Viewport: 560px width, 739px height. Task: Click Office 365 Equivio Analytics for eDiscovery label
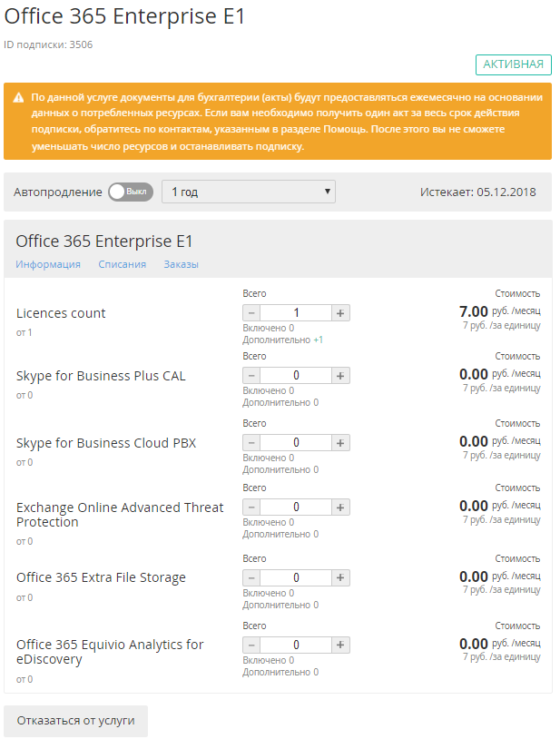(110, 652)
